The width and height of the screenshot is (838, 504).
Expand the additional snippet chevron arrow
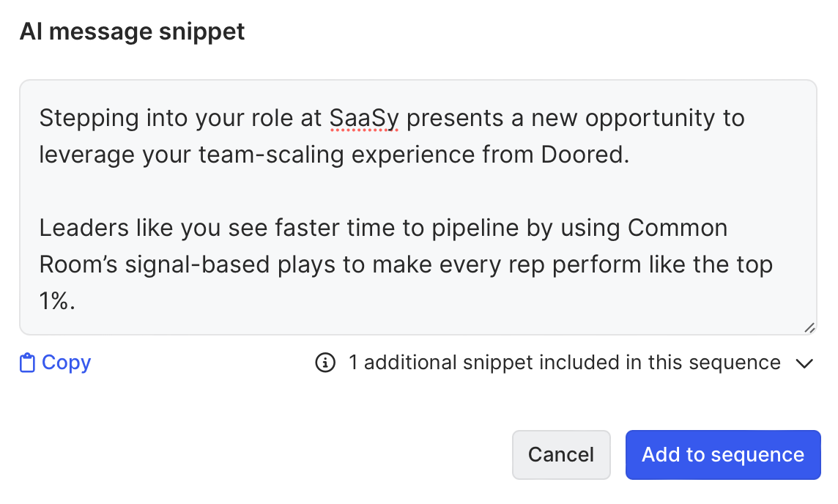804,363
